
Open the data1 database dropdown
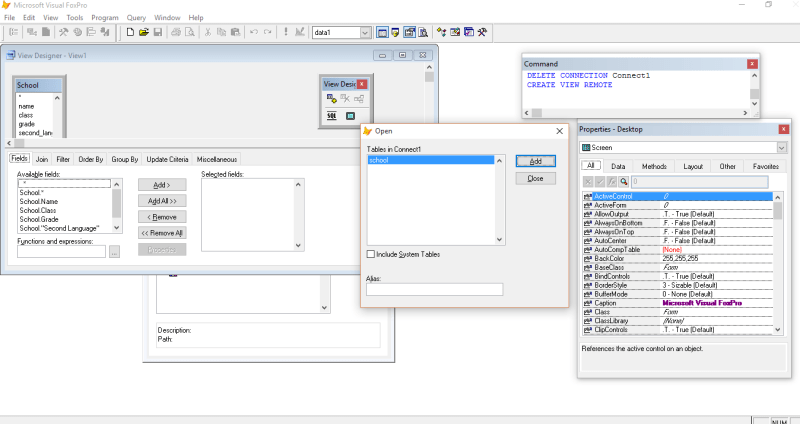click(x=365, y=32)
